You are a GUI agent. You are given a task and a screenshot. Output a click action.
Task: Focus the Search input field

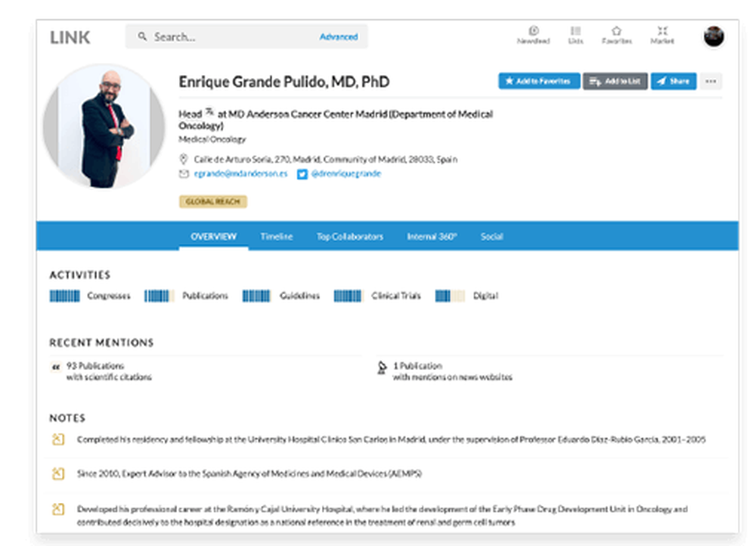(246, 36)
